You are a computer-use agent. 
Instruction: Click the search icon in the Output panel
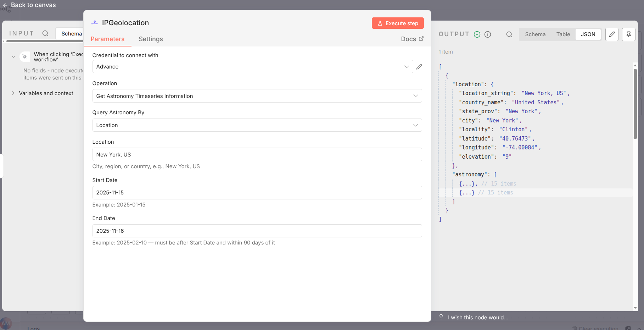509,34
